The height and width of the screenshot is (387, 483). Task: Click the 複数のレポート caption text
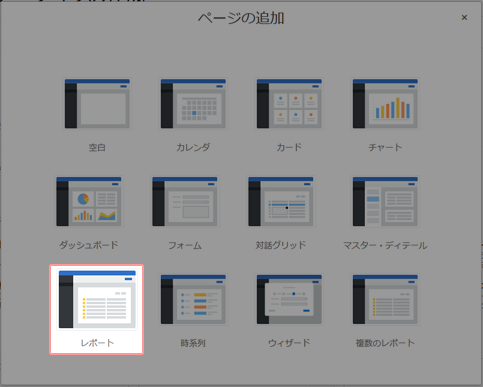pyautogui.click(x=385, y=343)
